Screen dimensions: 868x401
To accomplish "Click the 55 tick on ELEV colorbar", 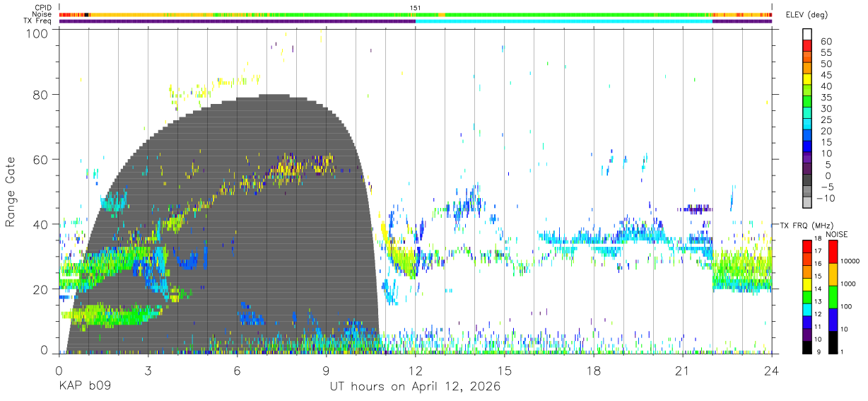I will (x=826, y=53).
